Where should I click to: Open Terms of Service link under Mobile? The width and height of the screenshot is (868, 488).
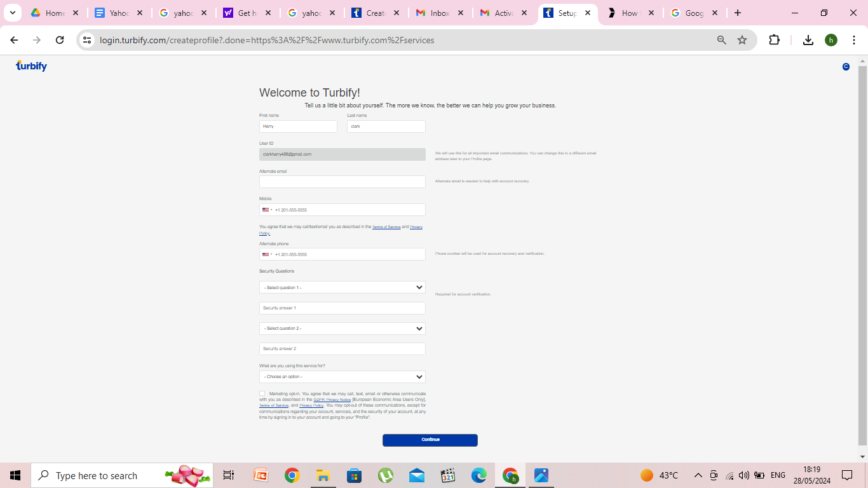click(x=386, y=227)
